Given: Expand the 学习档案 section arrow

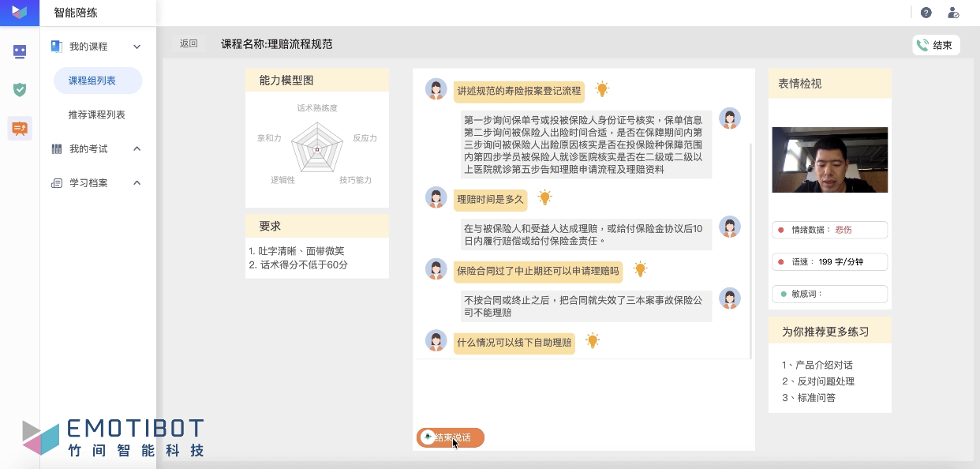Looking at the screenshot, I should [x=137, y=183].
